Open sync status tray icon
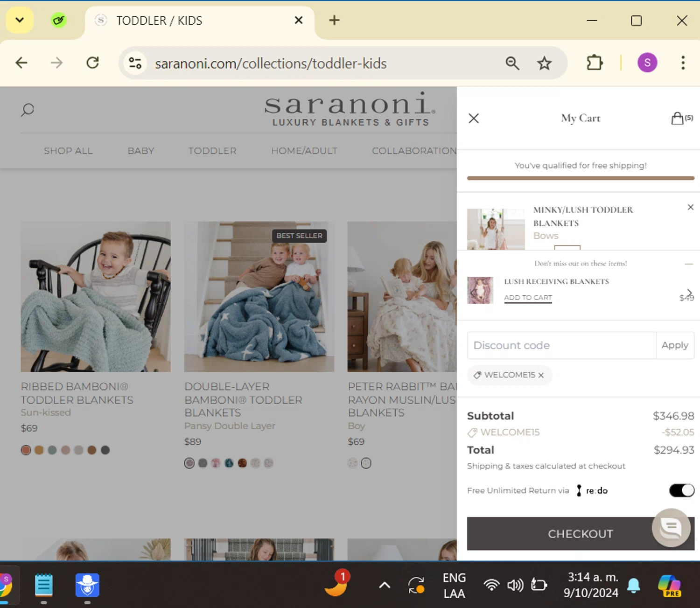Image resolution: width=700 pixels, height=608 pixels. pos(416,585)
